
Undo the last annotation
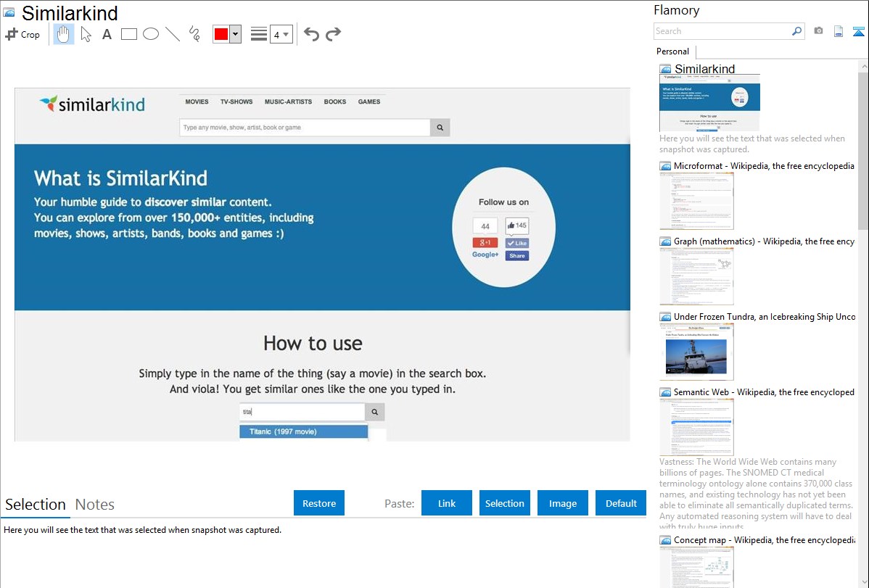(x=311, y=34)
